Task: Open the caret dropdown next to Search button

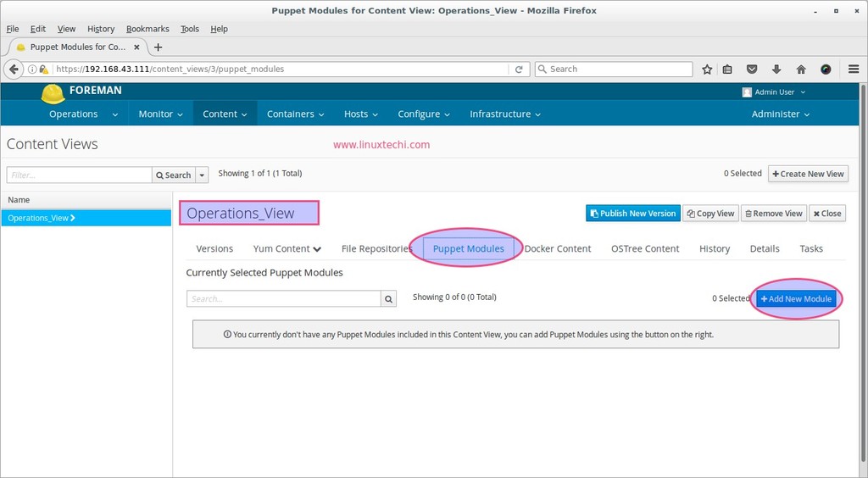Action: pyautogui.click(x=202, y=175)
